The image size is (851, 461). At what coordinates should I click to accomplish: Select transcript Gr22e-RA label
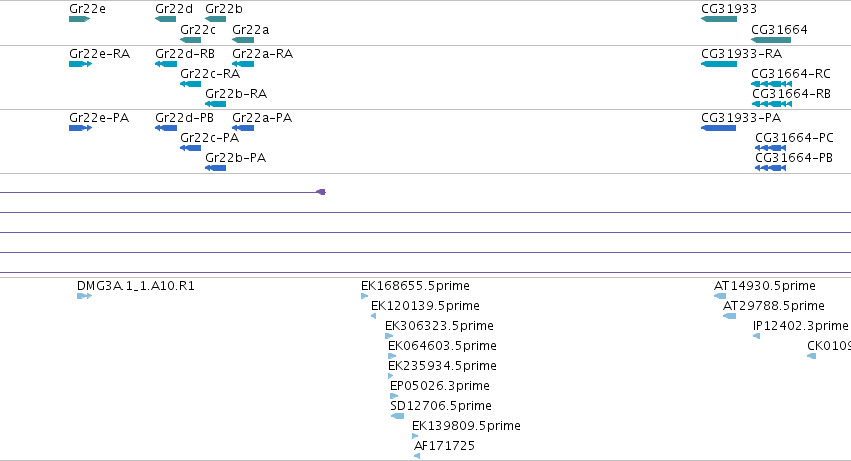click(x=99, y=54)
